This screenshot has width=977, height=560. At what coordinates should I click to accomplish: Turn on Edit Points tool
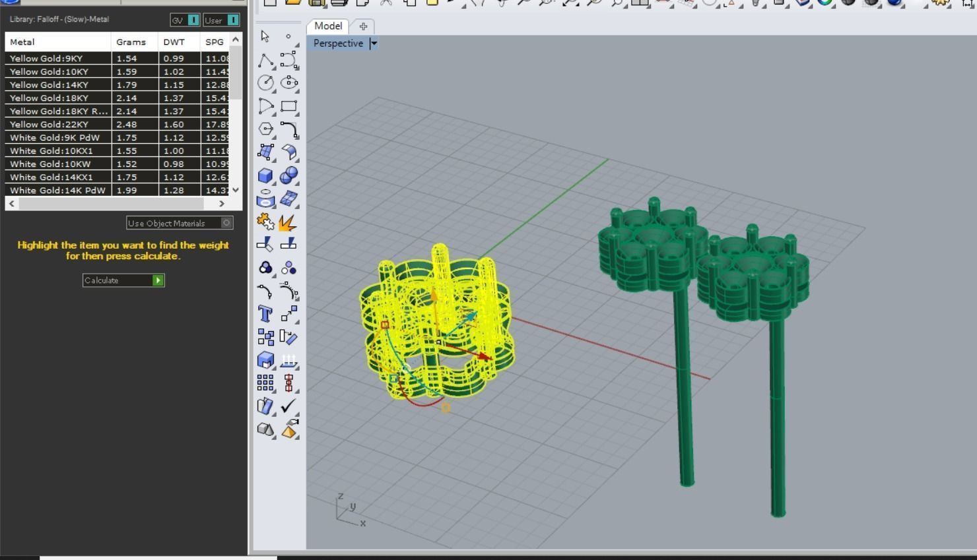265,291
